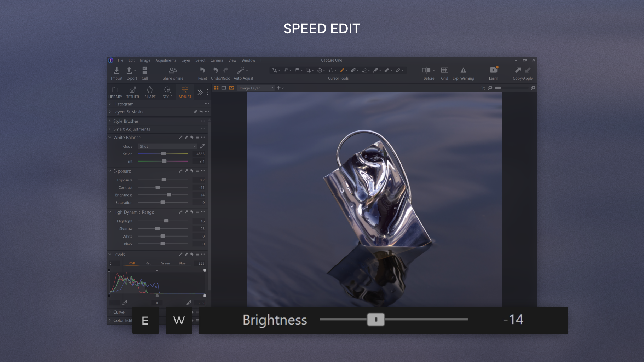Select the Crop tool

[309, 70]
